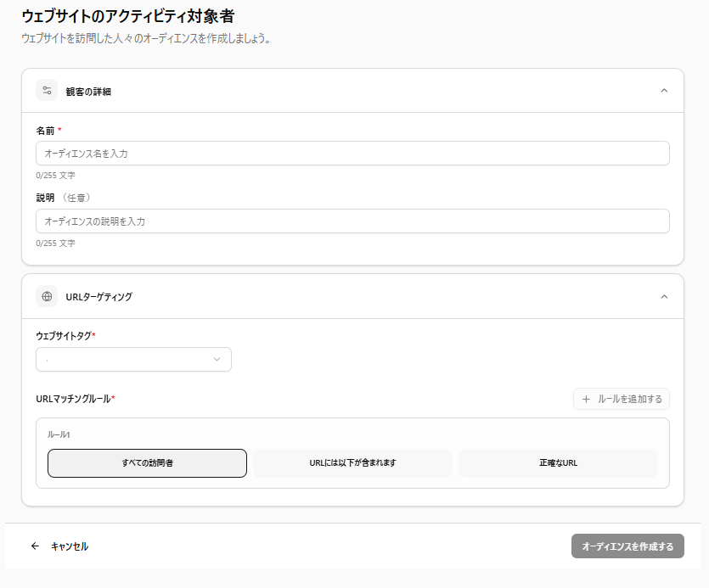The image size is (709, 588).
Task: Click the 名前 field label
Action: click(x=44, y=131)
